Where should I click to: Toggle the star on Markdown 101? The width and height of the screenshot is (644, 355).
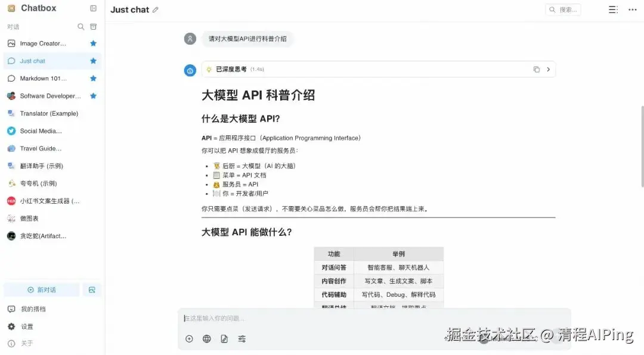click(x=94, y=78)
